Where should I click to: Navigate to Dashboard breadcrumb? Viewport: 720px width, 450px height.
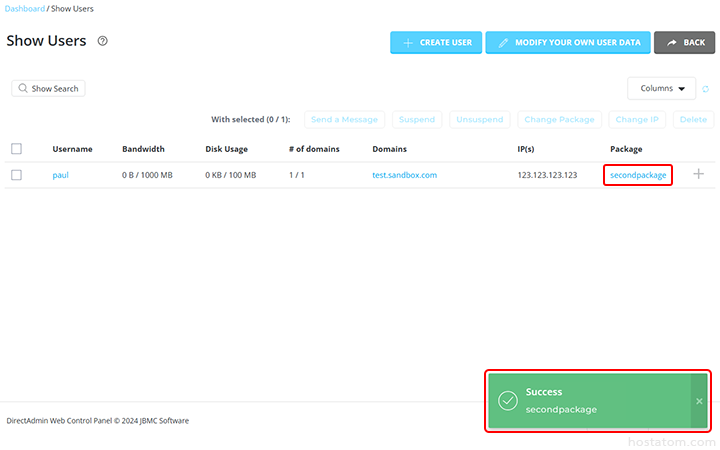pos(25,9)
